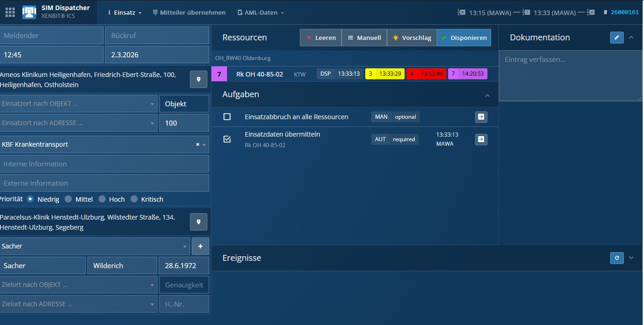Expand the Ereignisse section chevron
This screenshot has height=325, width=644.
631,258
